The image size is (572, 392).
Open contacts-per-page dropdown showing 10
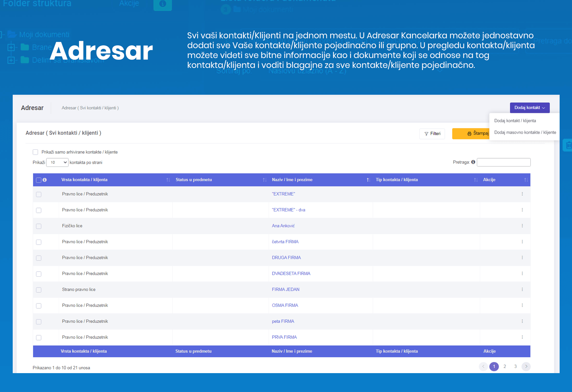tap(57, 162)
